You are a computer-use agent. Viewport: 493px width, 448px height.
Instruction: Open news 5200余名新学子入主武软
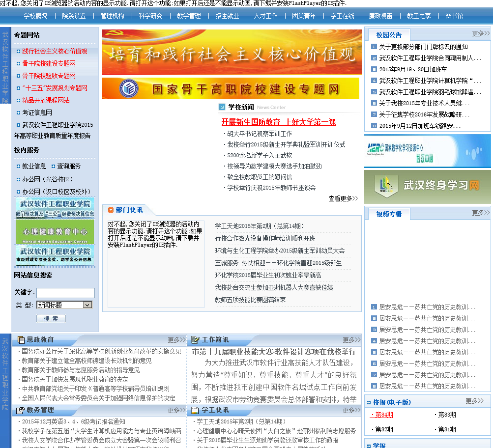(x=260, y=155)
